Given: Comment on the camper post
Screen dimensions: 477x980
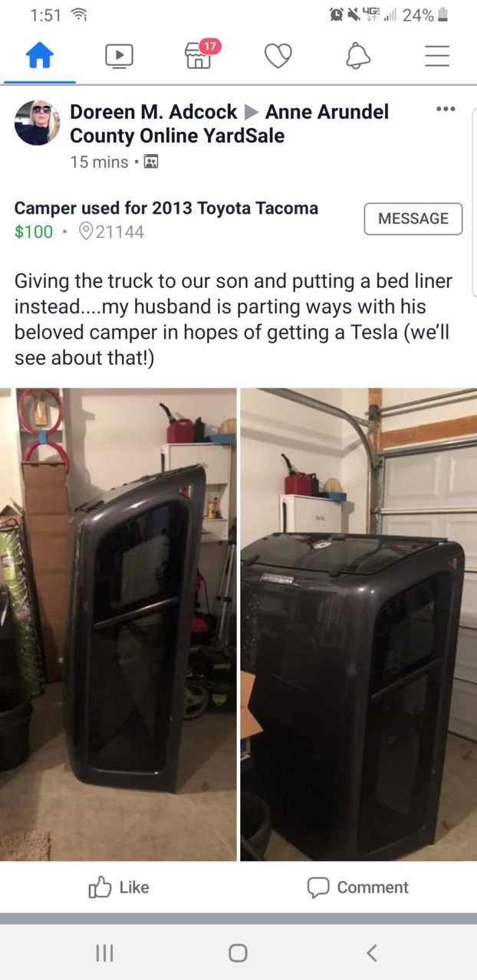Looking at the screenshot, I should click(x=358, y=887).
